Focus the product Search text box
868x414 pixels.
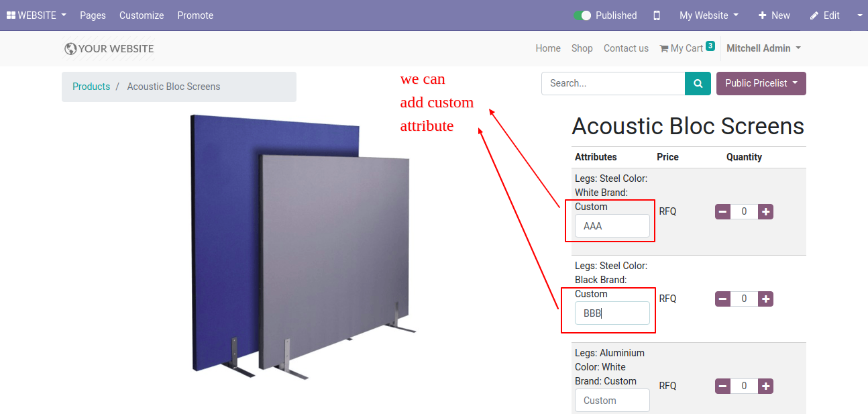click(613, 84)
